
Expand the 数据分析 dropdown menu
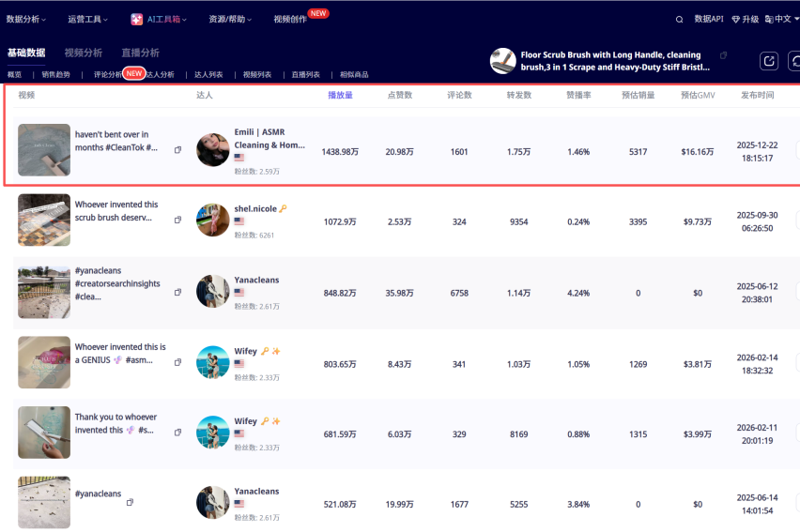pos(26,20)
